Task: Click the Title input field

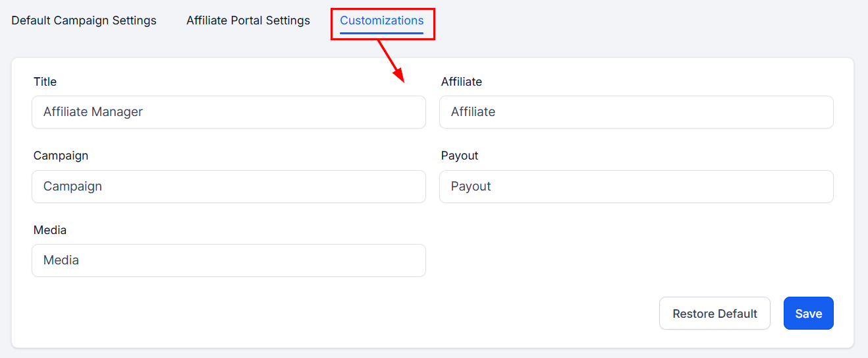Action: (229, 112)
